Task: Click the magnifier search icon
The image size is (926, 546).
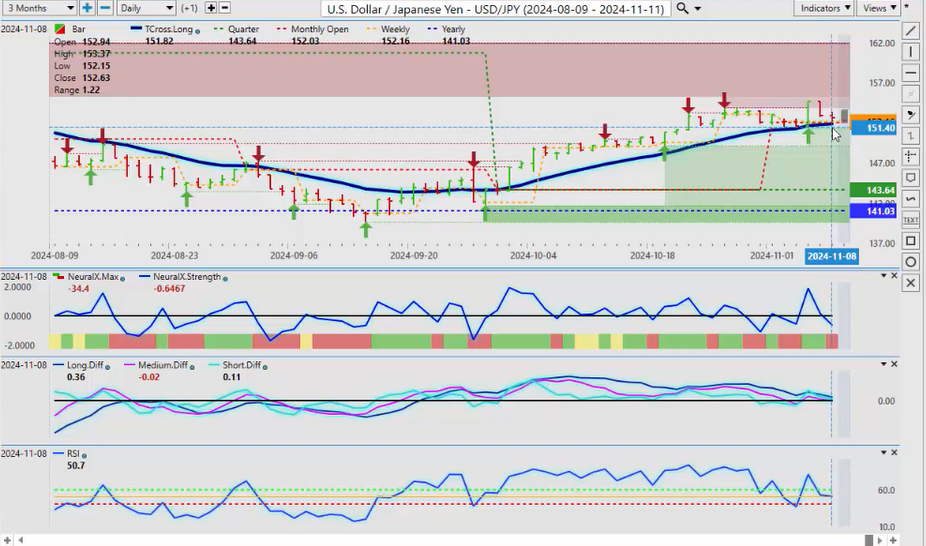Action: (682, 8)
